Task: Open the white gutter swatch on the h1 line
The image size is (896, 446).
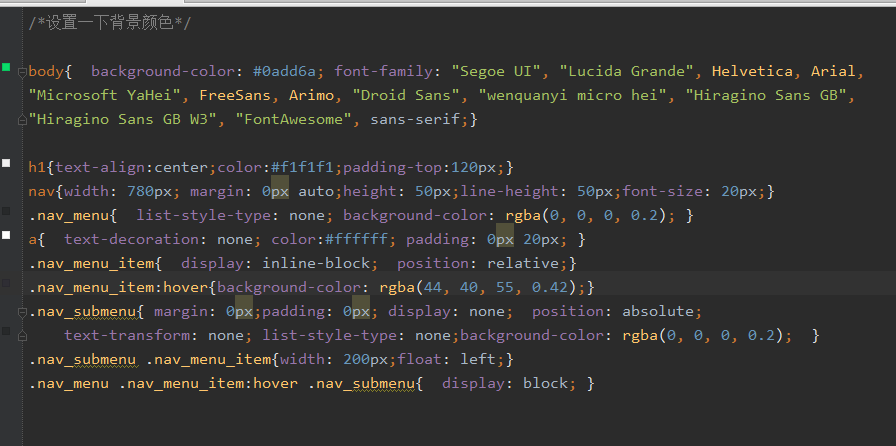Action: pos(6,164)
